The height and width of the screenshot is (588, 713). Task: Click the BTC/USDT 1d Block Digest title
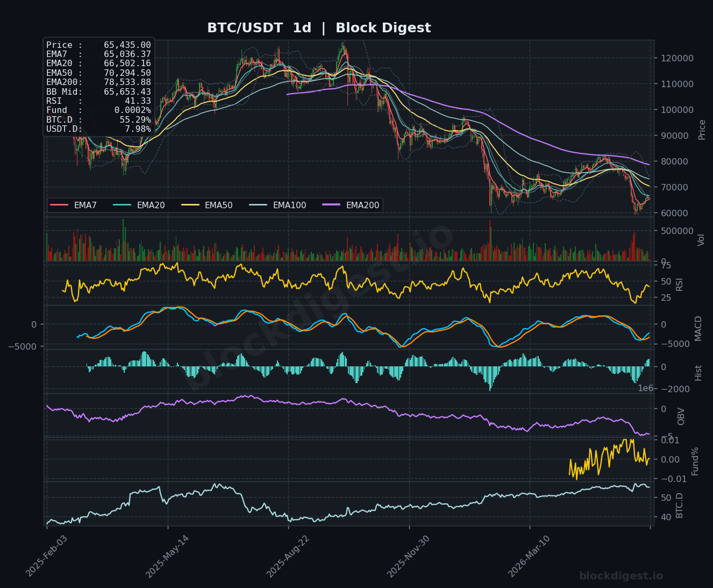pyautogui.click(x=319, y=28)
